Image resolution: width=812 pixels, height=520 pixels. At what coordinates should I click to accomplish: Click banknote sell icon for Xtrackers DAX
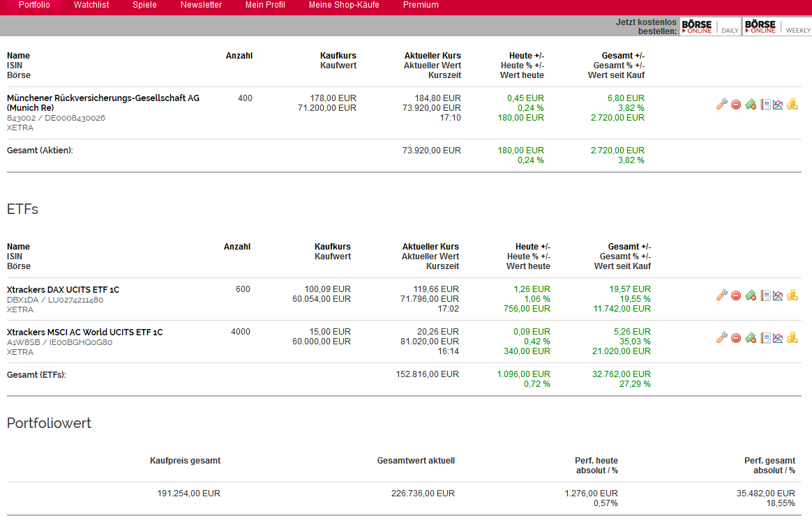coord(751,296)
